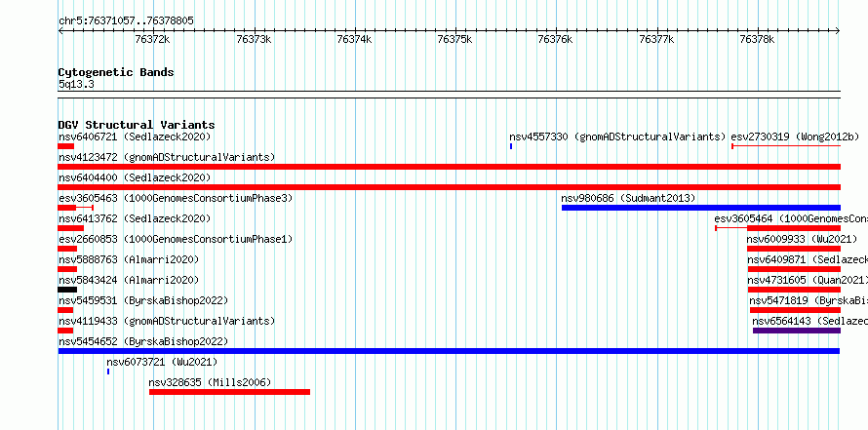Click the 76375k ruler tick label
Viewport: 868px width, 430px height.
(x=455, y=39)
